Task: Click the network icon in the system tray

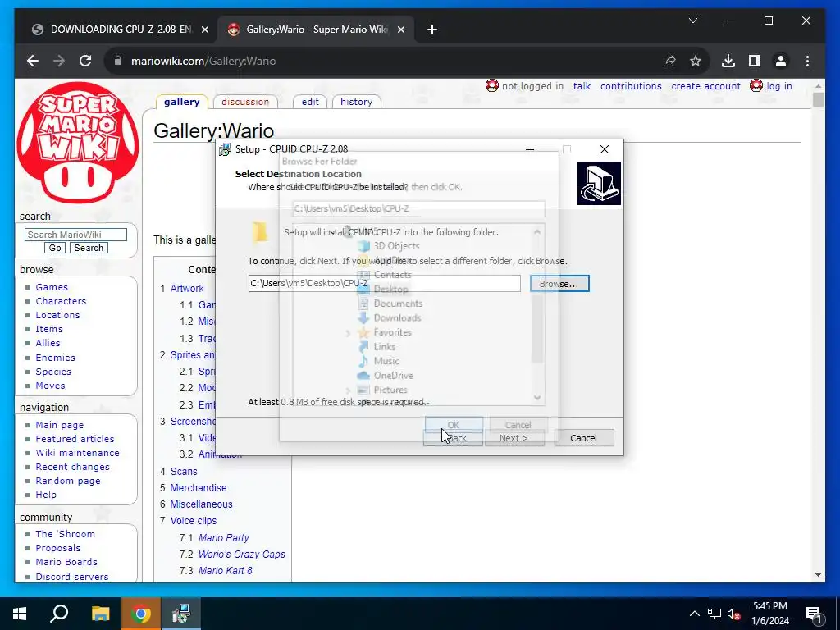Action: [714, 614]
